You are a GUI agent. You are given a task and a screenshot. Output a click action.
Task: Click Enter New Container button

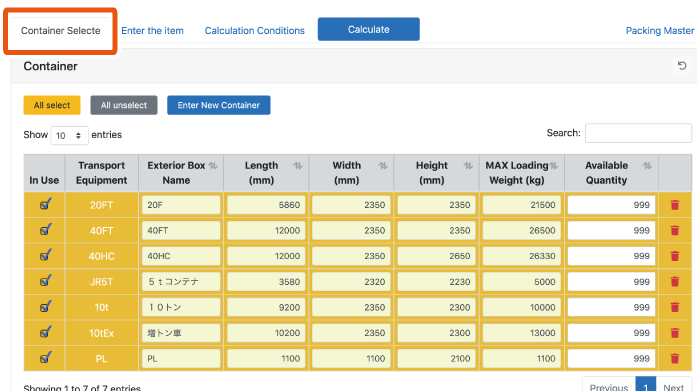pos(218,105)
